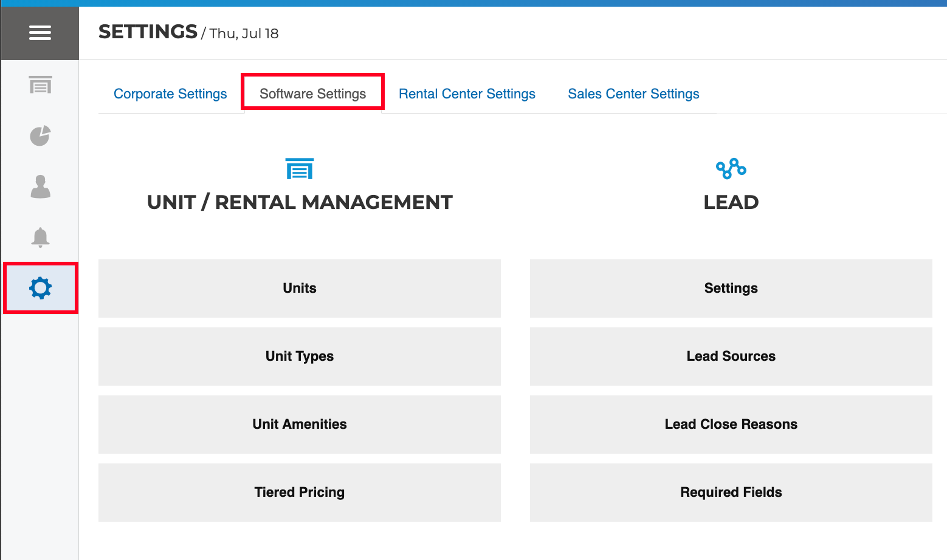Open the settings gear icon

click(41, 288)
